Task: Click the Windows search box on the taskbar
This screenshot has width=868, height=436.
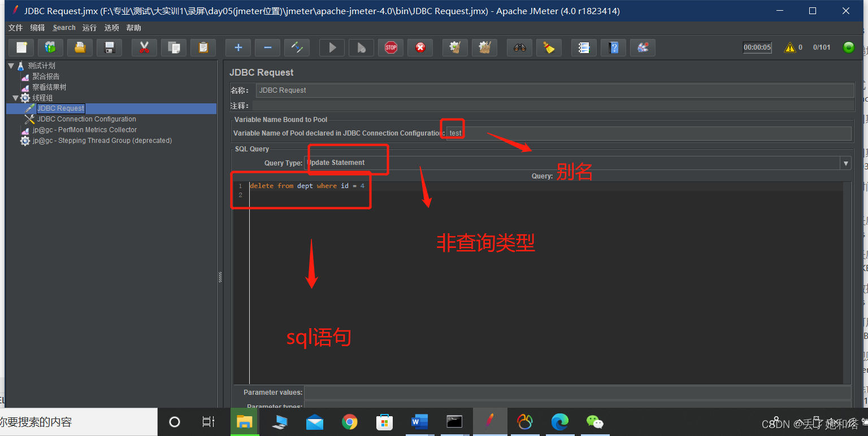Action: tap(79, 422)
